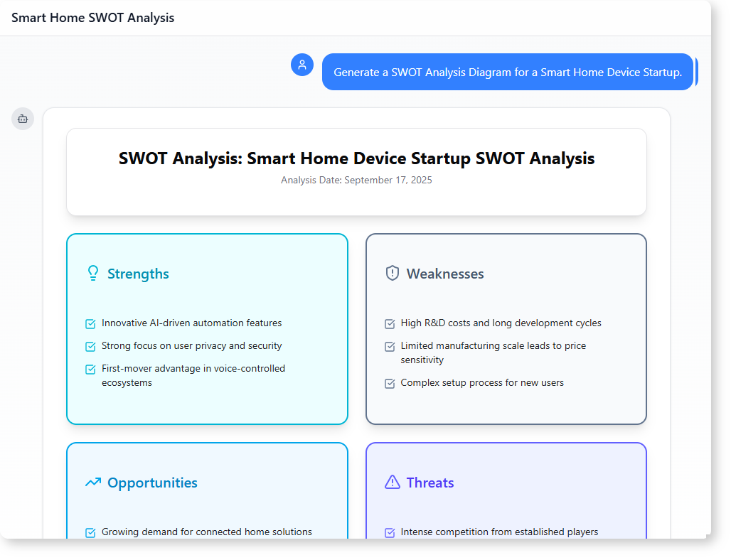Check the limited manufacturing scale item box
Viewport: 731px width, 560px height.
point(390,347)
